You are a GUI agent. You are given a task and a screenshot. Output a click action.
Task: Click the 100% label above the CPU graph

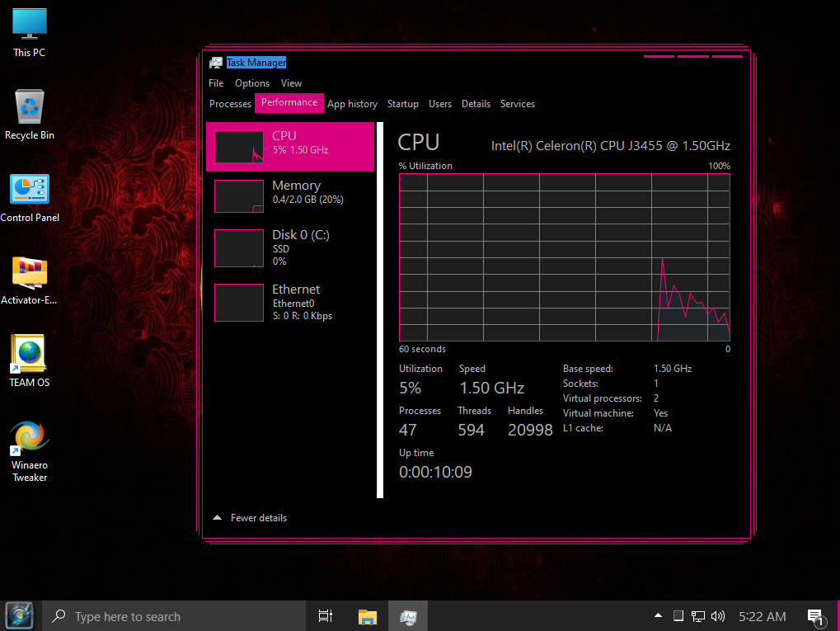pyautogui.click(x=719, y=166)
